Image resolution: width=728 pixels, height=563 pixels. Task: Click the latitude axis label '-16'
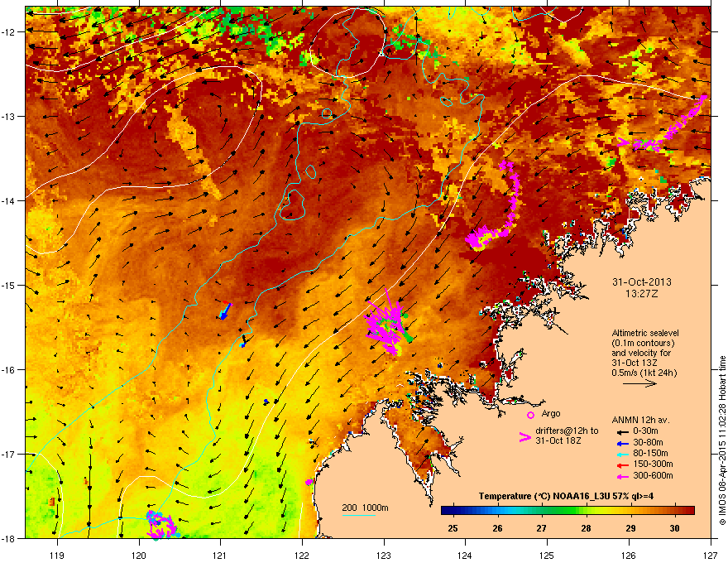point(8,370)
